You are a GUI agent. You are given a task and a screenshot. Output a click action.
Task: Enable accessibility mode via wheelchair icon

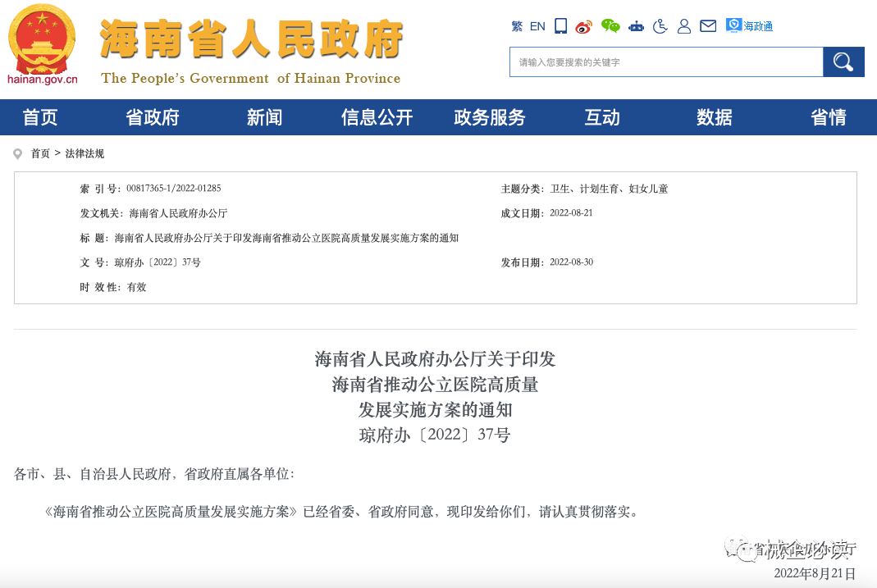pyautogui.click(x=660, y=26)
